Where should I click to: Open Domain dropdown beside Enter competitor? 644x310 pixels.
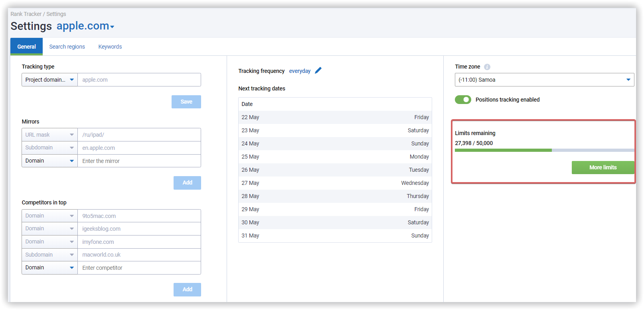click(x=49, y=268)
